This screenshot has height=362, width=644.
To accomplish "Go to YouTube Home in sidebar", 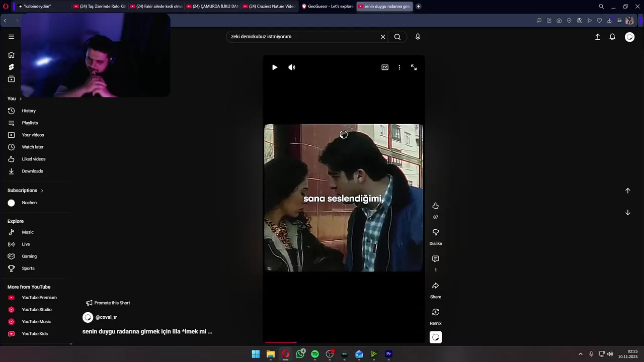I will [x=11, y=55].
